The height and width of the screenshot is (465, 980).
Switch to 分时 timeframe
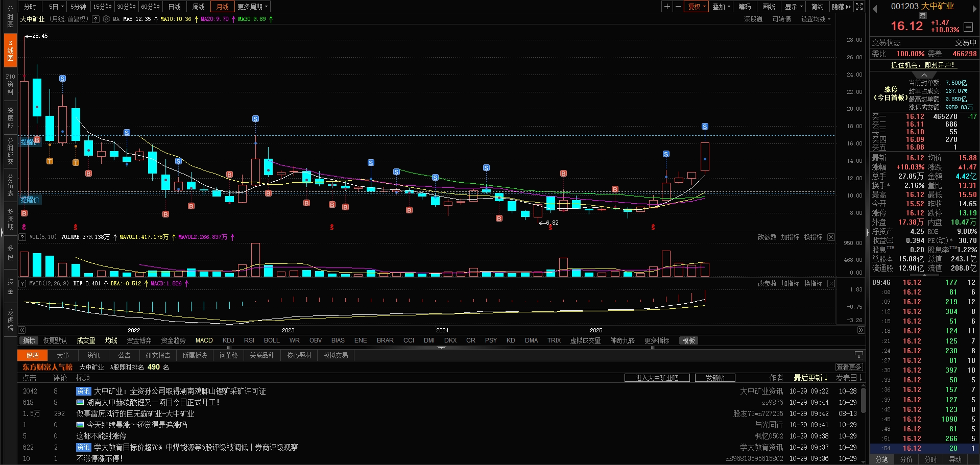click(x=30, y=7)
